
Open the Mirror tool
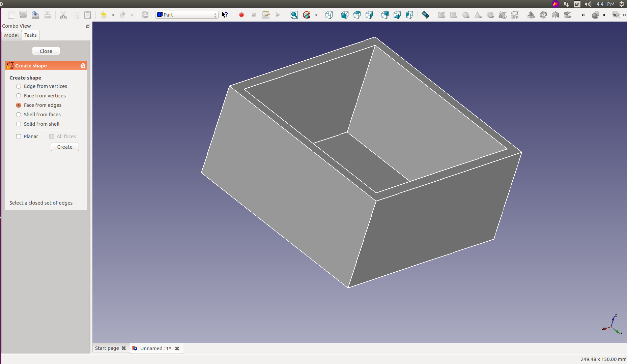coord(555,15)
